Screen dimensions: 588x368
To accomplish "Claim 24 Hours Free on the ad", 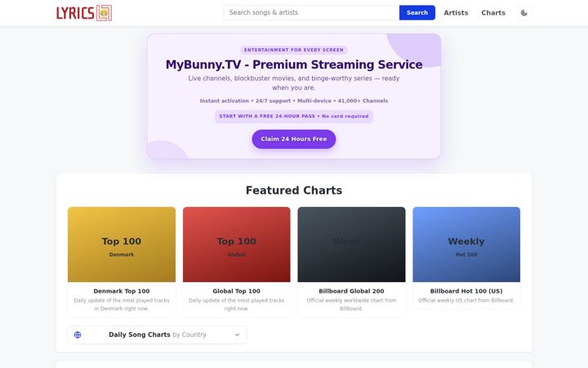I will [294, 139].
